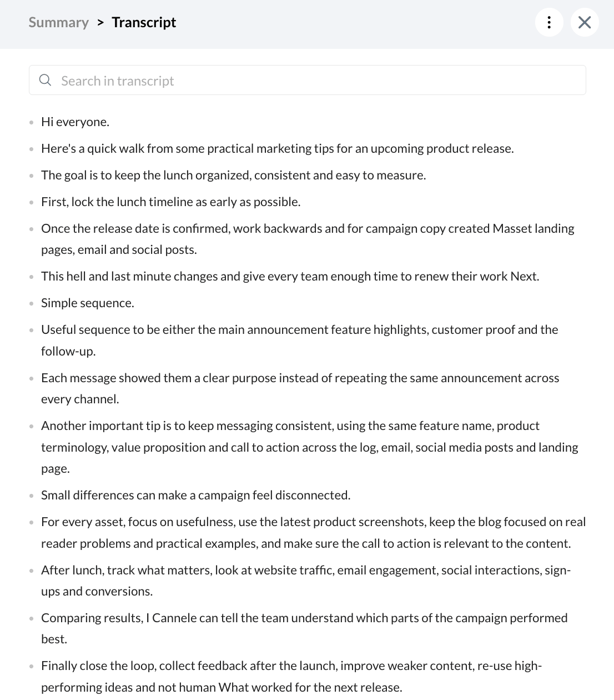Open the three-dot more options menu
This screenshot has width=614, height=700.
tap(549, 22)
